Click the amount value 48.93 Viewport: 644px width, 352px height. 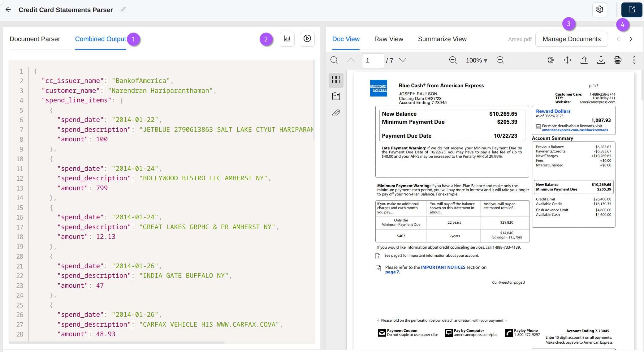(106, 334)
